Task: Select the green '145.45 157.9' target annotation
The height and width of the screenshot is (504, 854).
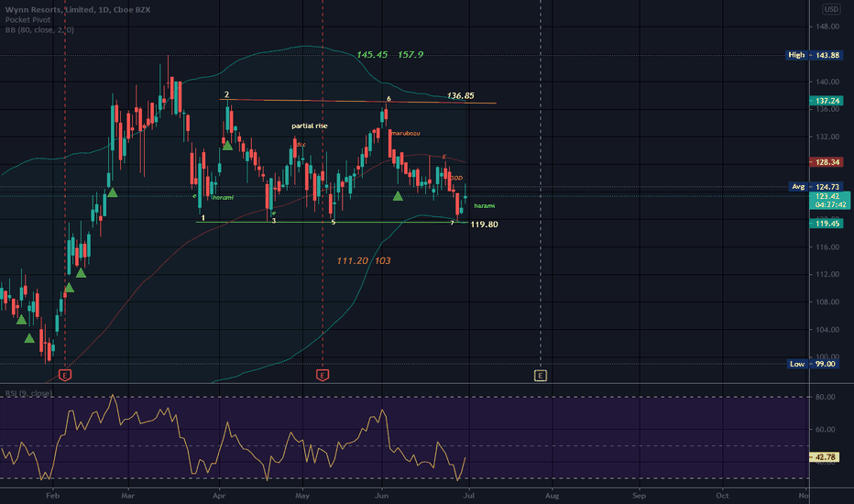Action: [x=389, y=54]
